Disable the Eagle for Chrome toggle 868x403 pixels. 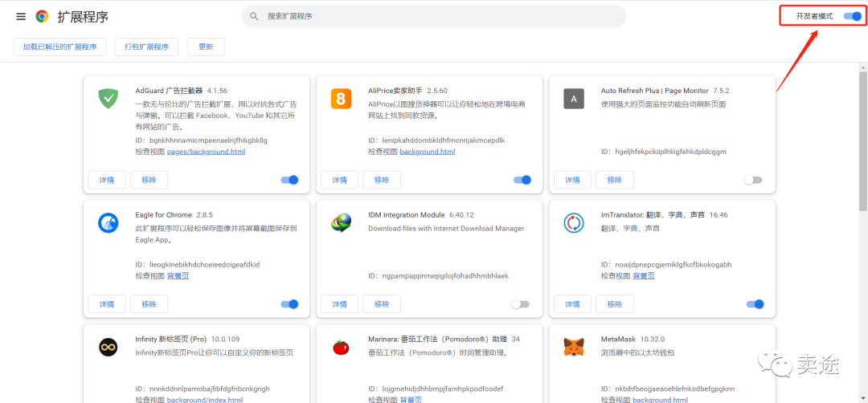[289, 304]
